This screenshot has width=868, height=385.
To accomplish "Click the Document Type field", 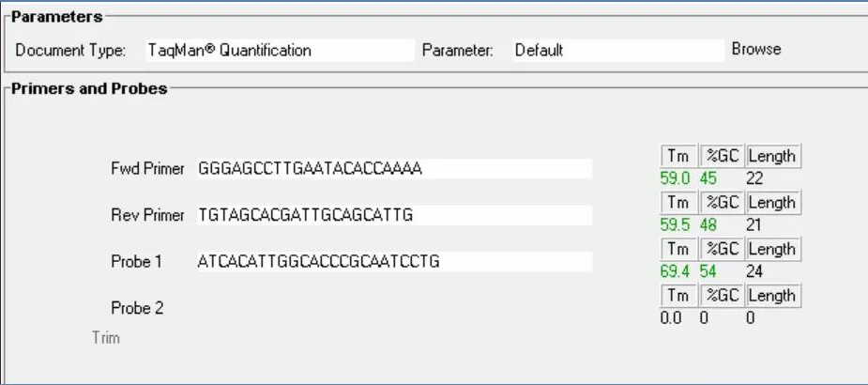I will pos(279,51).
